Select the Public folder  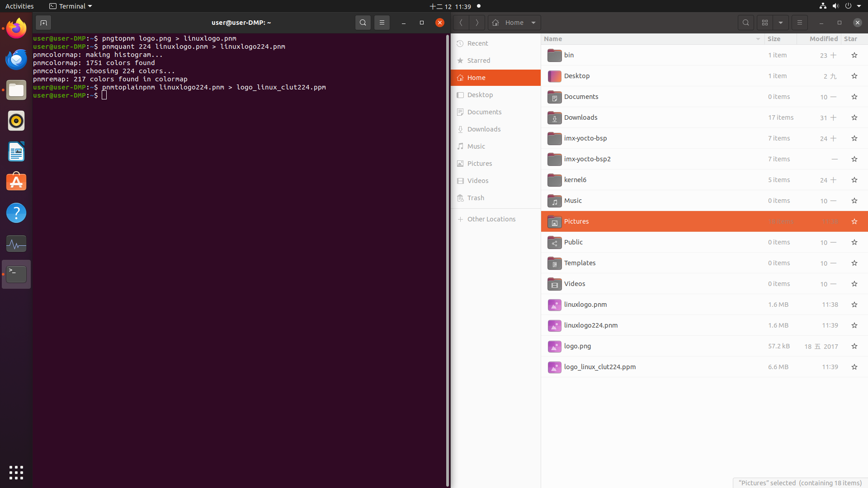(704, 242)
